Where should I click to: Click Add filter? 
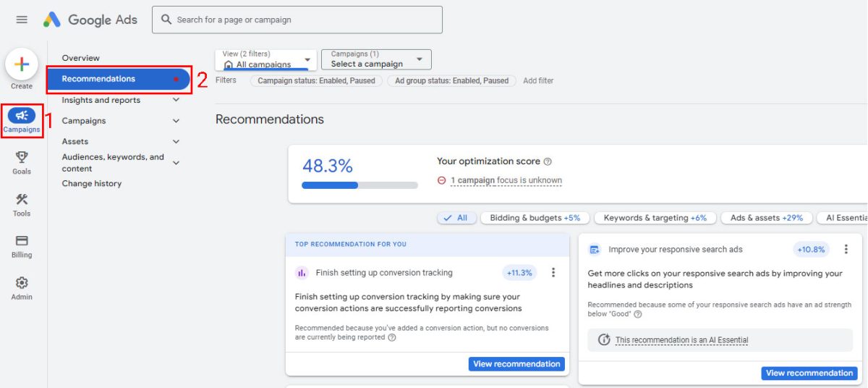click(538, 81)
